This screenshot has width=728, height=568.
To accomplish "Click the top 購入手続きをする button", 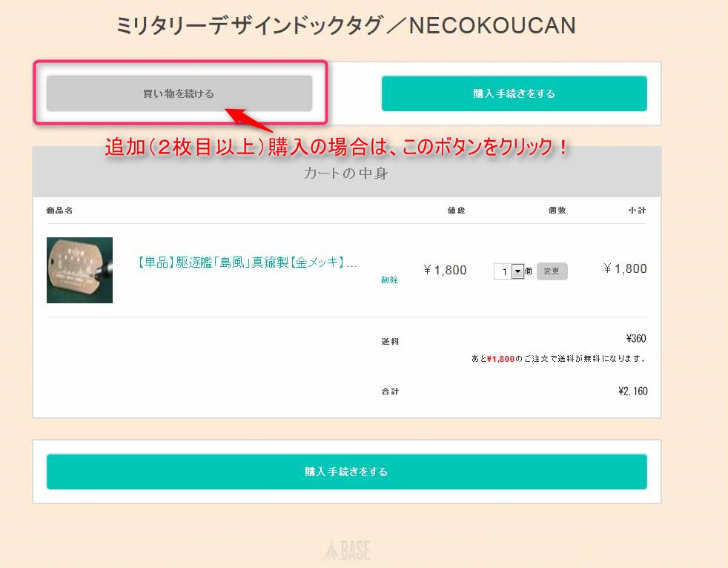I will click(x=514, y=93).
